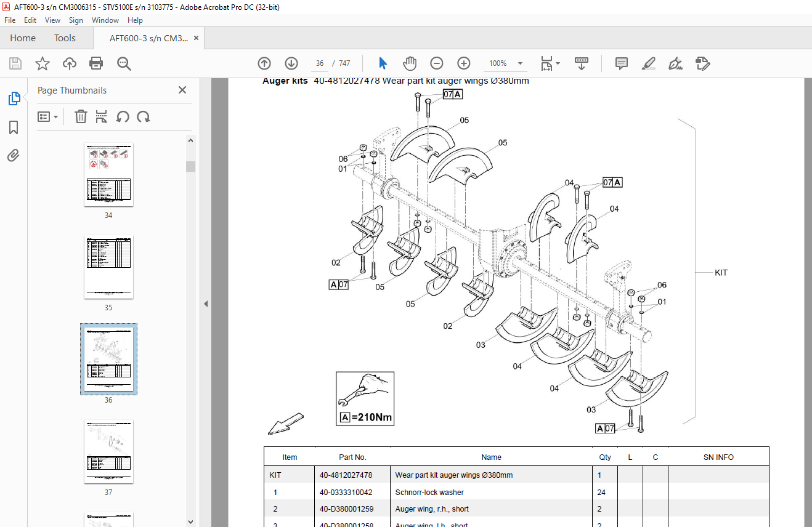Zoom in with the plus icon

(464, 63)
